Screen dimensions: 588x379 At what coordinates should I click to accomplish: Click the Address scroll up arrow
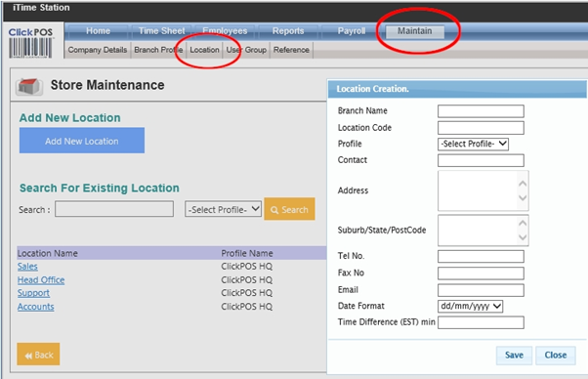pos(523,184)
